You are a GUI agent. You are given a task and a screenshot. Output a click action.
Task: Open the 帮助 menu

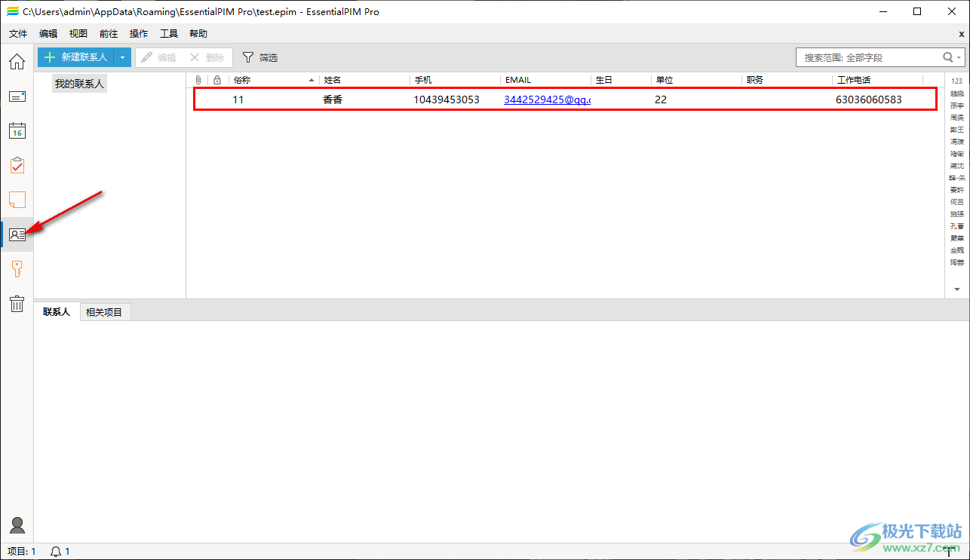[x=198, y=34]
